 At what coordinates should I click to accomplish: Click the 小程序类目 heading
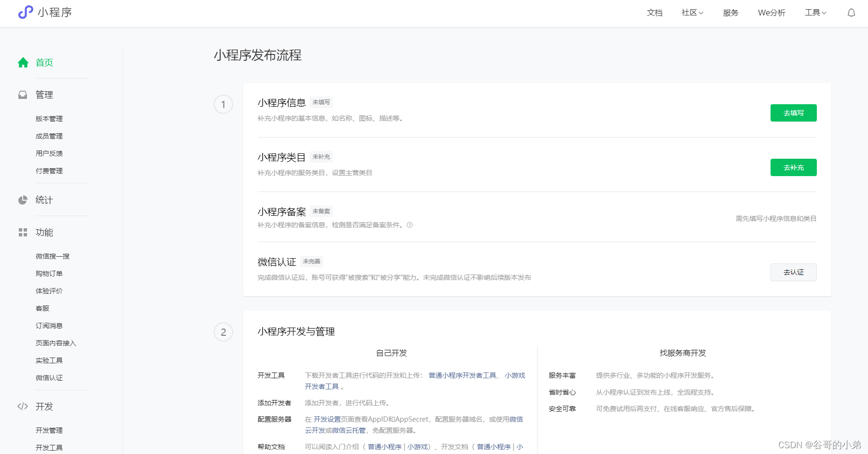tap(282, 157)
